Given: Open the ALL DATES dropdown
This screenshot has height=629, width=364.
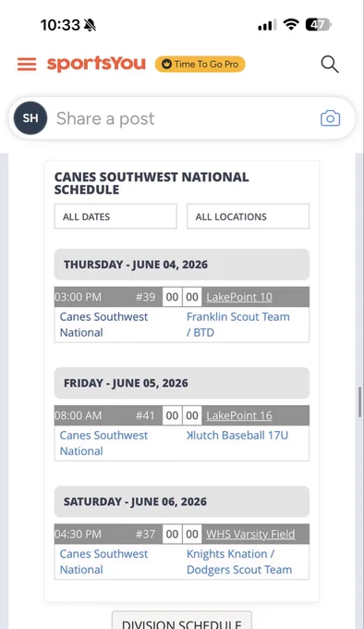Looking at the screenshot, I should coord(115,216).
